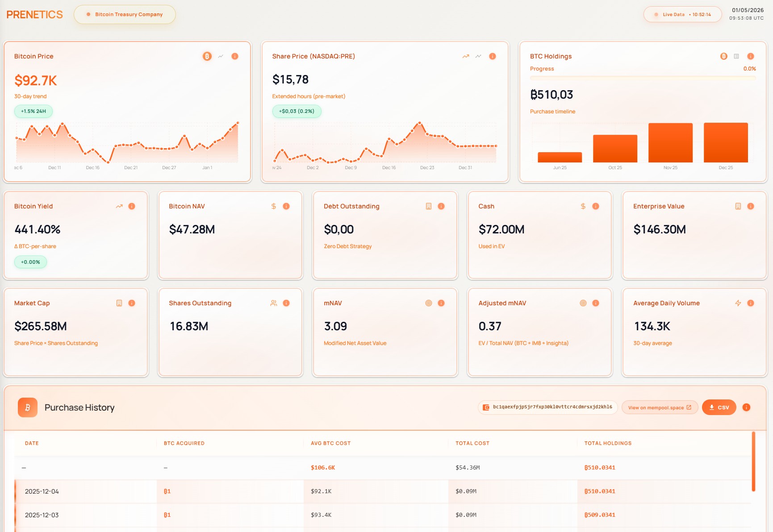Click the dollar icon on Bitcoin NAV card
This screenshot has height=532, width=773.
(273, 206)
